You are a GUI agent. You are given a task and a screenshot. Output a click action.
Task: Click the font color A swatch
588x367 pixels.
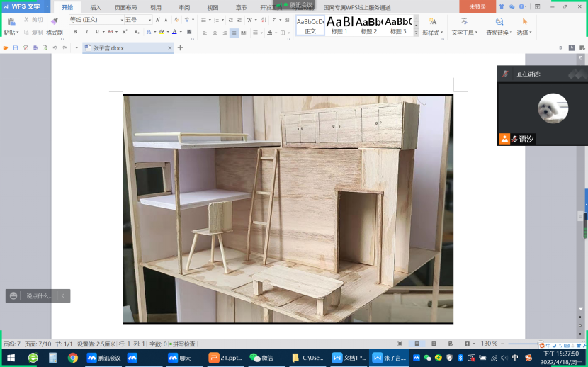coord(173,32)
